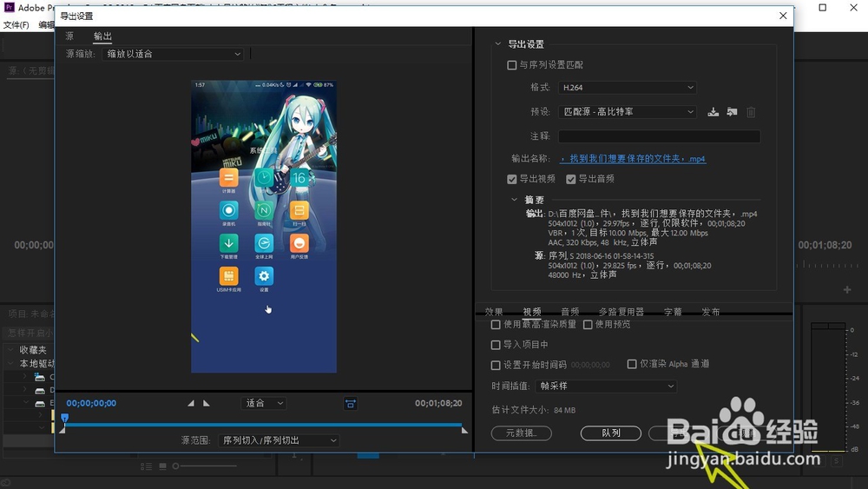Set out point triangle marker button

tap(207, 403)
